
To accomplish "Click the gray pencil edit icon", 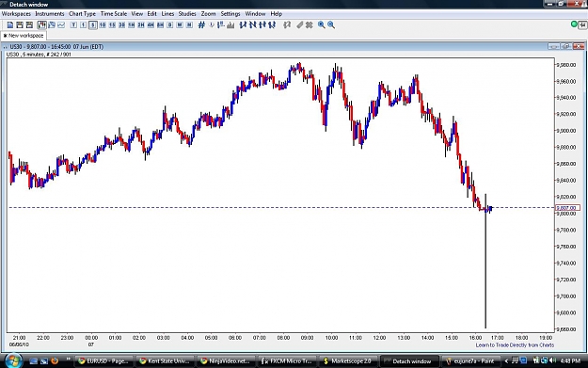I will point(299,25).
